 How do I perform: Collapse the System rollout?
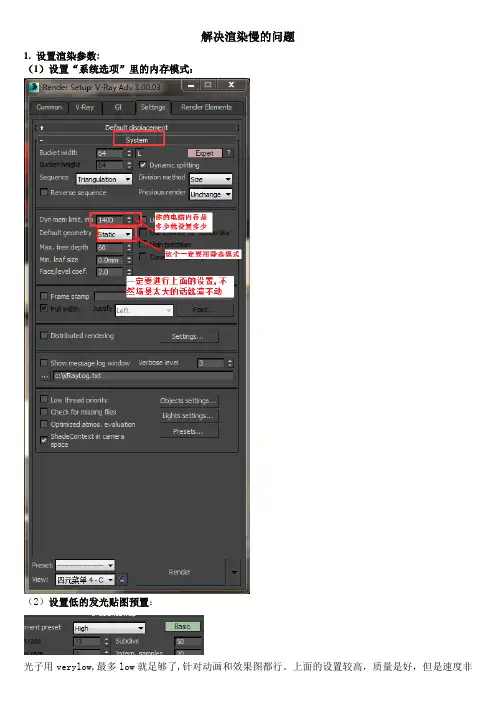coord(137,140)
